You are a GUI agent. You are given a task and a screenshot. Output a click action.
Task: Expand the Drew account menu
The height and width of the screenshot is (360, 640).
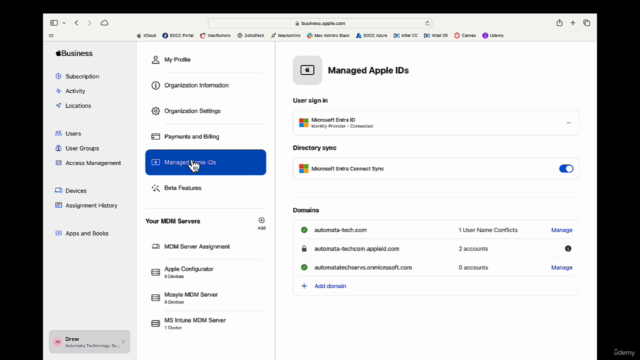[x=89, y=342]
